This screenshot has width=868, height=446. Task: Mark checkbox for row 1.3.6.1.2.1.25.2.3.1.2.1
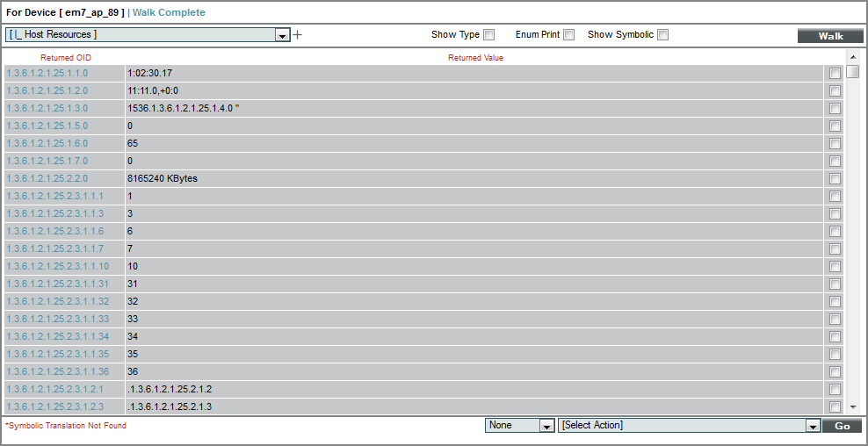(835, 389)
